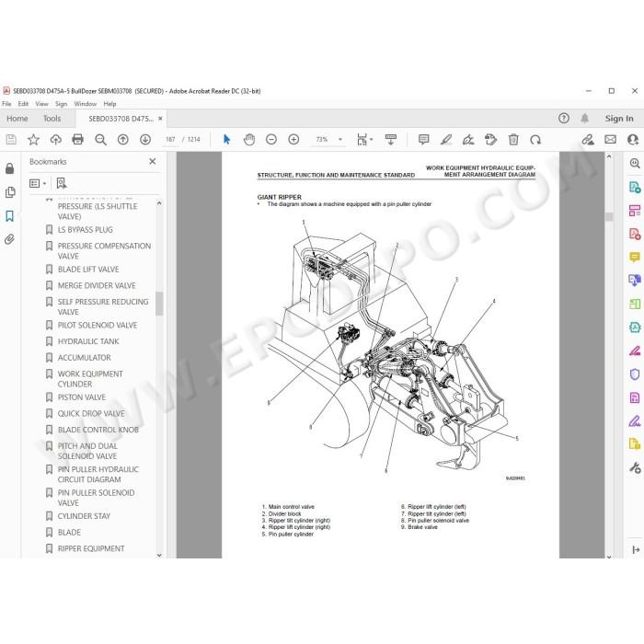Close the SEBD033708 D475 document tab
Image resolution: width=644 pixels, height=644 pixels.
tap(160, 119)
